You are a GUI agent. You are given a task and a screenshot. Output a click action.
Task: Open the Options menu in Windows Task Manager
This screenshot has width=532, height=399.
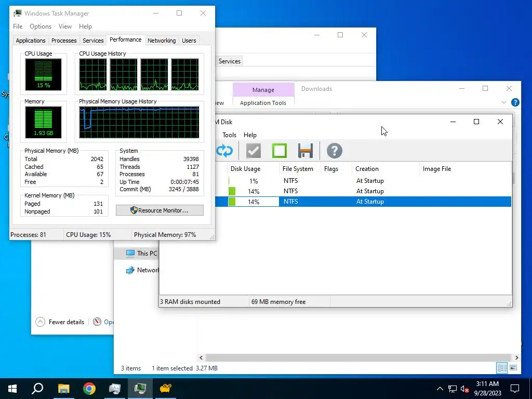[41, 26]
